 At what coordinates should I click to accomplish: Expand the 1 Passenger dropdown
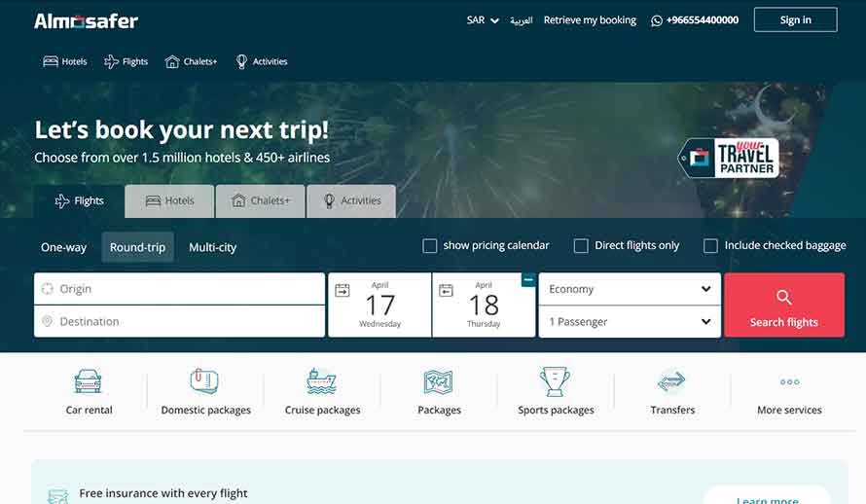pos(630,321)
